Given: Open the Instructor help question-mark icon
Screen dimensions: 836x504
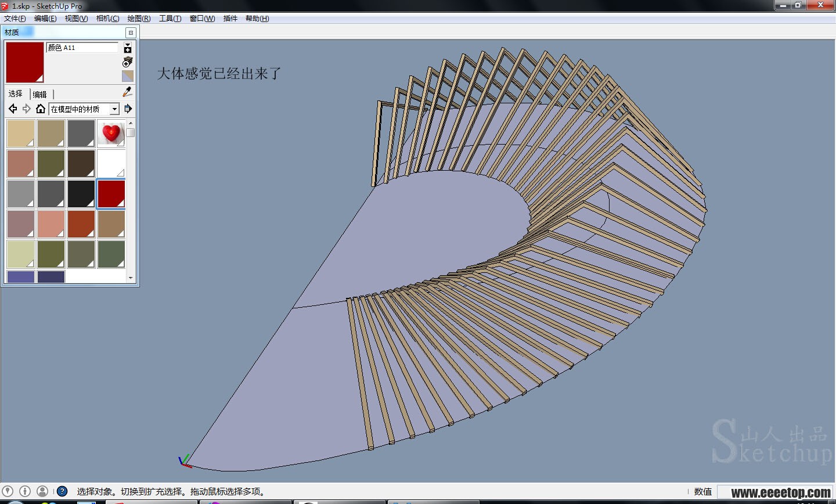Looking at the screenshot, I should pyautogui.click(x=62, y=491).
